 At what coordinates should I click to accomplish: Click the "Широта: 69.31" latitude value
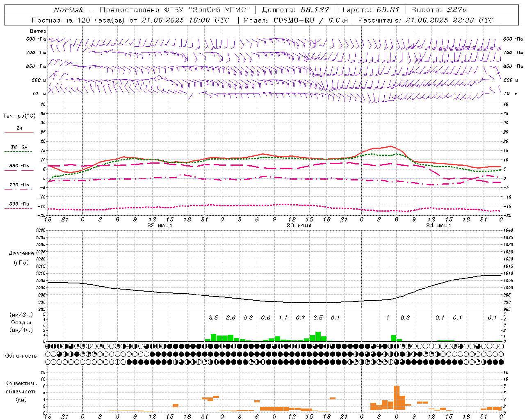[370, 10]
